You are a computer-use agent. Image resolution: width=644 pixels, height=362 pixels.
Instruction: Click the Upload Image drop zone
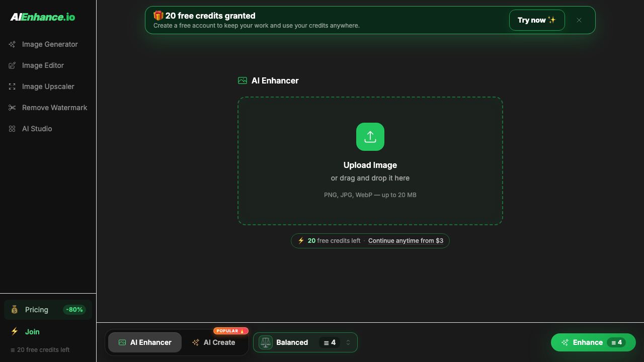(370, 161)
